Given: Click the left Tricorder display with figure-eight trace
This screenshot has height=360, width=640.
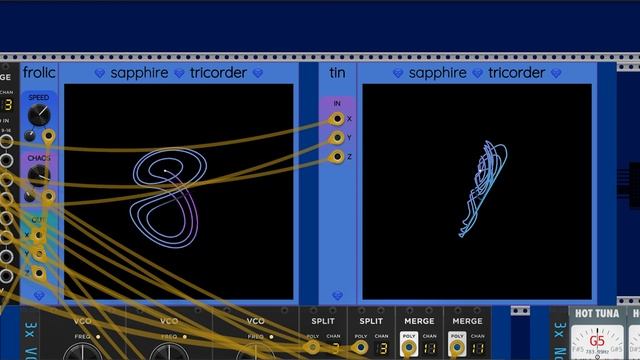Looking at the screenshot, I should pyautogui.click(x=179, y=192).
